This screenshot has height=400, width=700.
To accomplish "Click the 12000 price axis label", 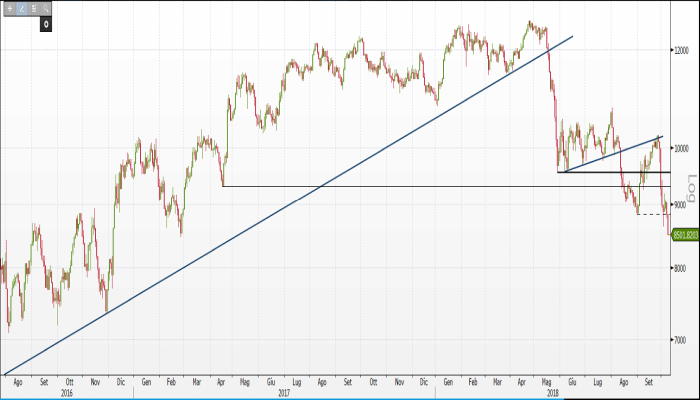I will [684, 49].
